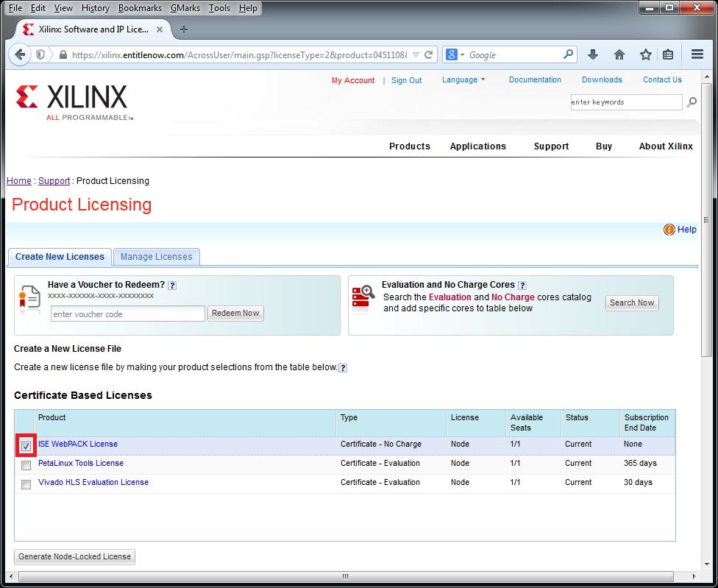The width and height of the screenshot is (718, 588).
Task: Click the site search magnifier icon
Action: pyautogui.click(x=692, y=102)
